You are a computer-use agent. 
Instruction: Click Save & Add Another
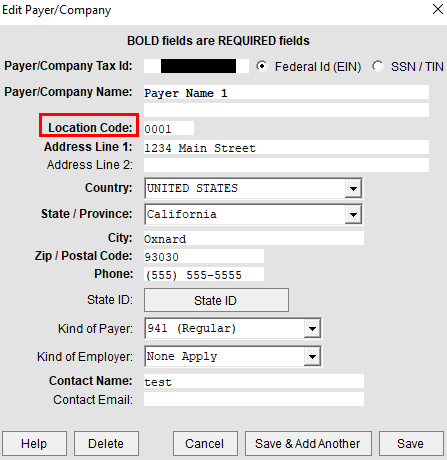coord(308,443)
